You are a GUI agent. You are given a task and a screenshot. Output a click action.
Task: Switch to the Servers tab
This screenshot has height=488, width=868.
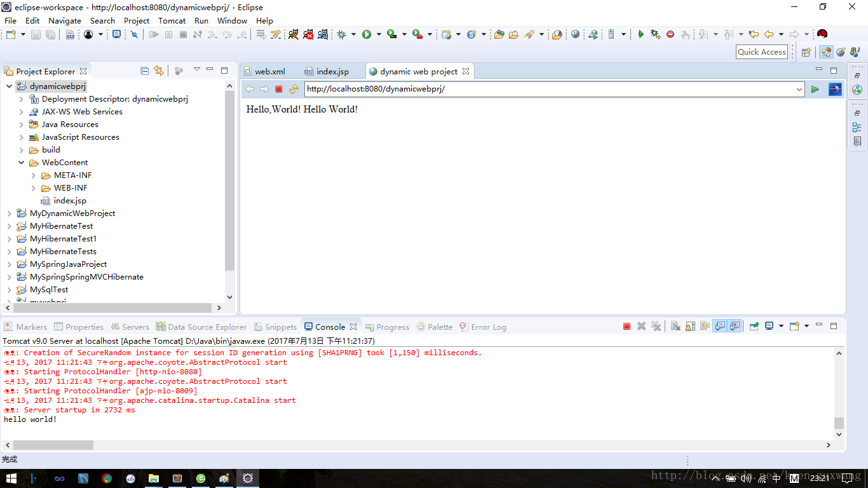(x=130, y=327)
